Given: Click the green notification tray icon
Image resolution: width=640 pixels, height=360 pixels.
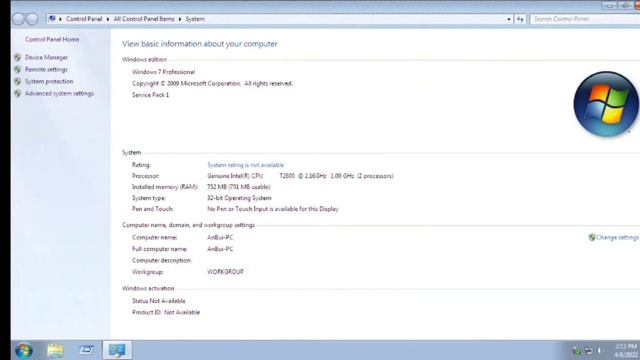Looking at the screenshot, I should pyautogui.click(x=577, y=350).
